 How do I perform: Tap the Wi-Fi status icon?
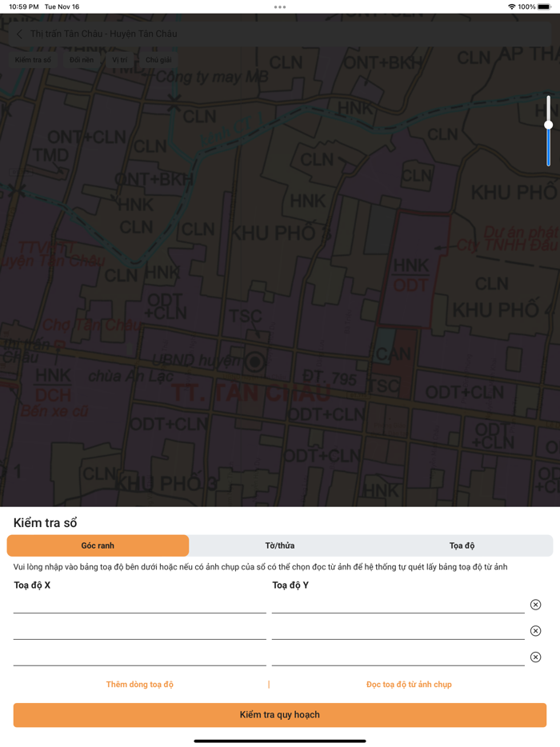tap(512, 6)
